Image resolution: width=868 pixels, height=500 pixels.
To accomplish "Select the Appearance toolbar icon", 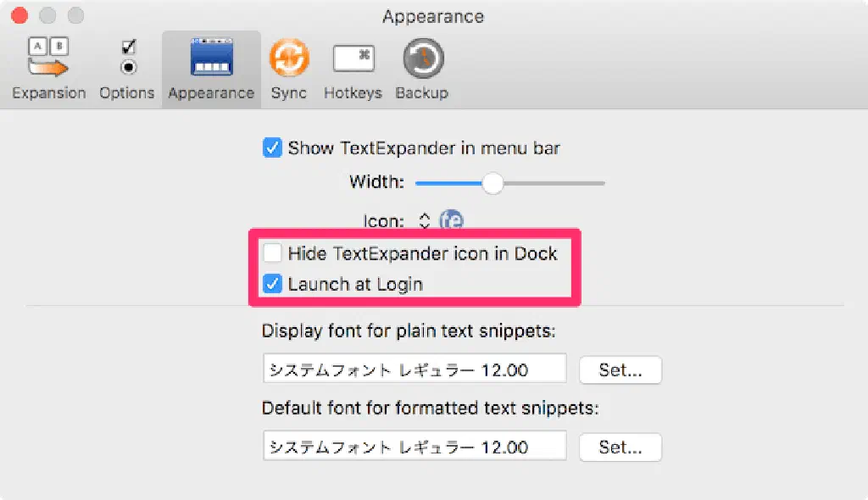I will pos(211,59).
